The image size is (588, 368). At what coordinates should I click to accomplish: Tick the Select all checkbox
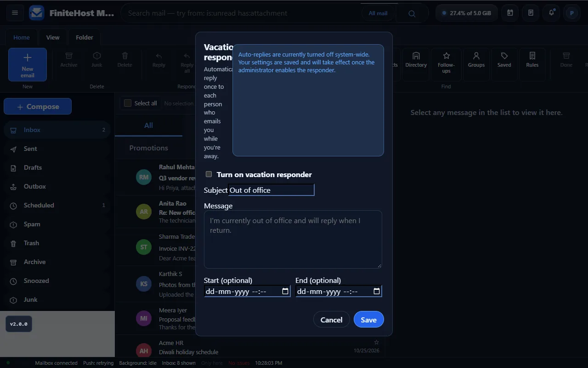(x=128, y=103)
